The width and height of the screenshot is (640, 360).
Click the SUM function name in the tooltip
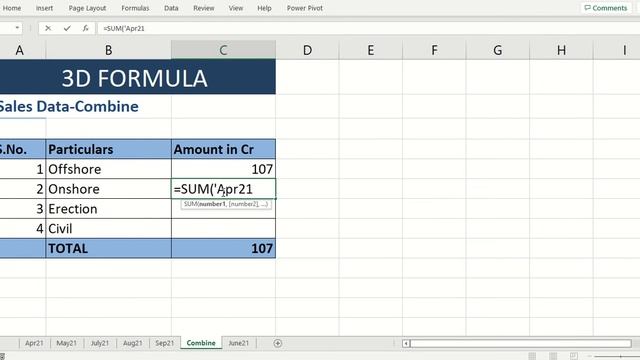[x=191, y=204]
